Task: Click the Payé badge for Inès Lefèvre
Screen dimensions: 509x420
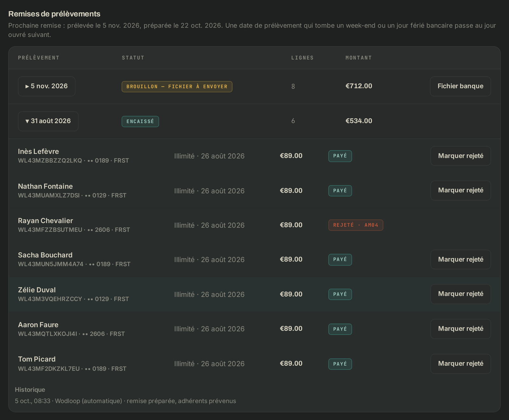Action: pyautogui.click(x=340, y=156)
